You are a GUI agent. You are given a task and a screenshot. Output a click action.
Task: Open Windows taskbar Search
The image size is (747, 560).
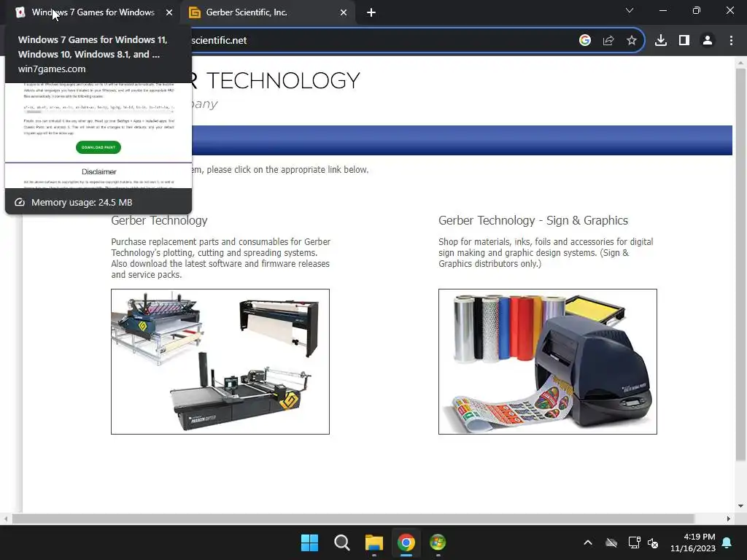pos(342,542)
